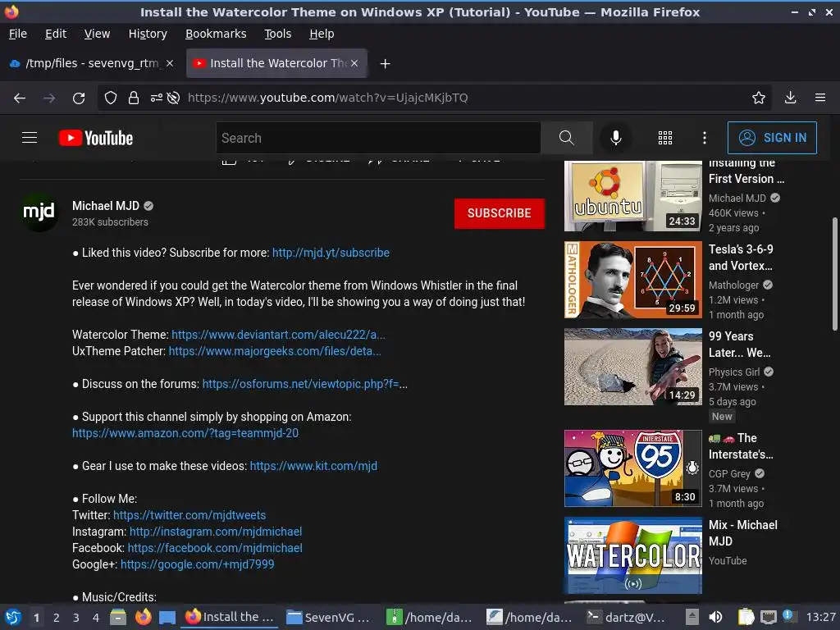
Task: Open the UxTheme Patcher majorgeeks link
Action: pos(275,351)
